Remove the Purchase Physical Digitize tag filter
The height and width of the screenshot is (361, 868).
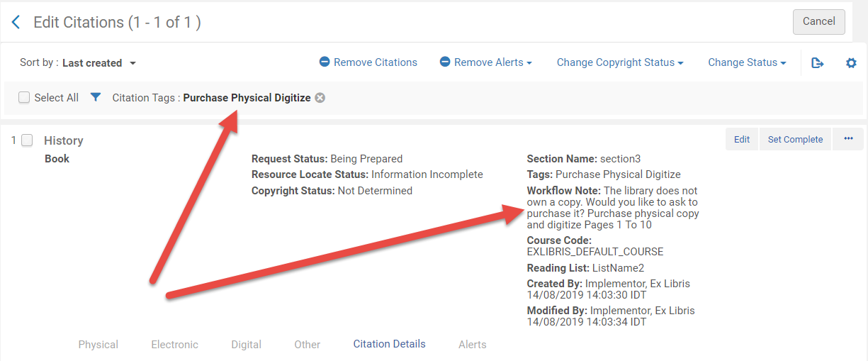[320, 98]
